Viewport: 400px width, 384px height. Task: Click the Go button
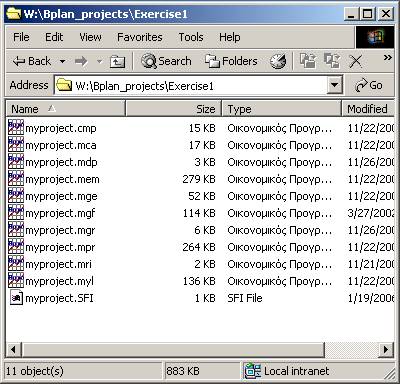click(369, 86)
